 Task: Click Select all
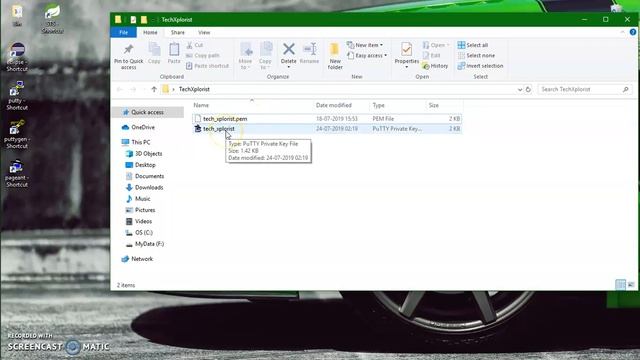coord(473,45)
